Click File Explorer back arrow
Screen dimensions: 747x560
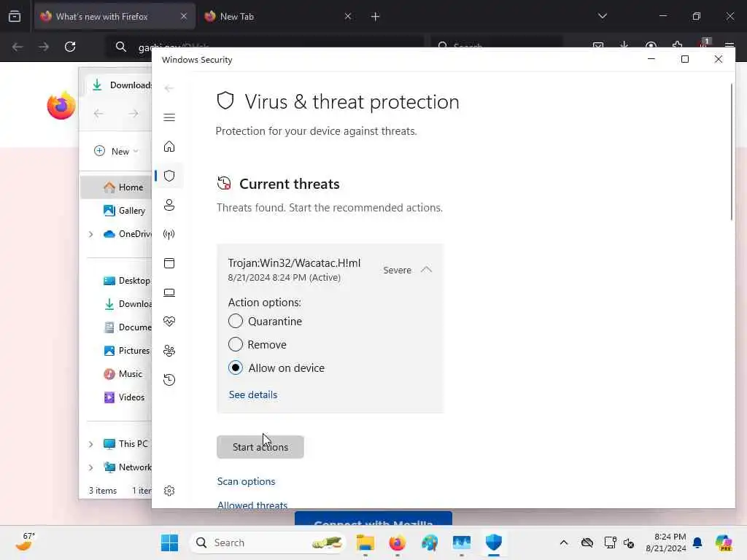tap(98, 113)
